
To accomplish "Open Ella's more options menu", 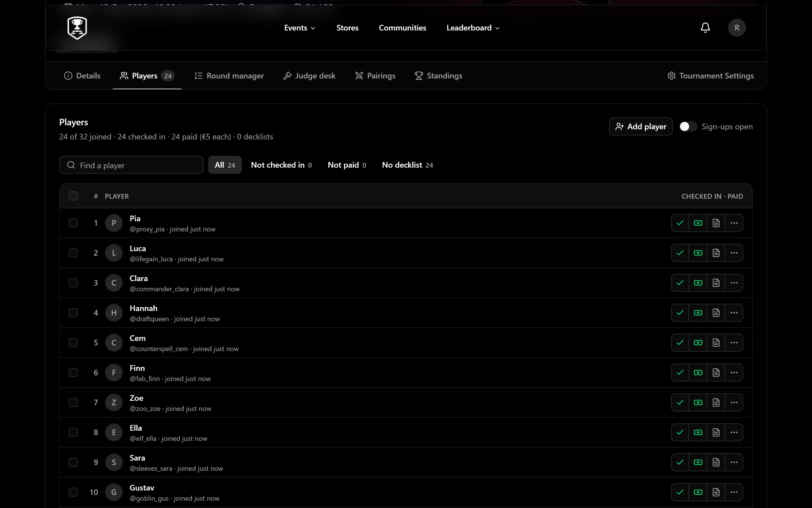I will point(734,432).
